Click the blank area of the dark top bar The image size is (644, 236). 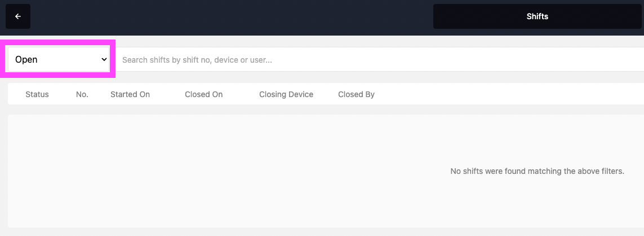click(225, 16)
